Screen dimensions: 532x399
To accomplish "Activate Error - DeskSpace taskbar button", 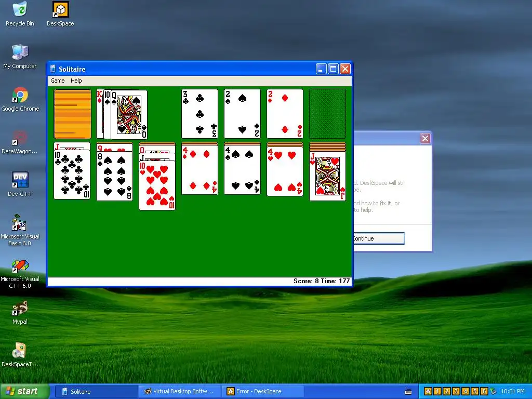I will tap(263, 392).
